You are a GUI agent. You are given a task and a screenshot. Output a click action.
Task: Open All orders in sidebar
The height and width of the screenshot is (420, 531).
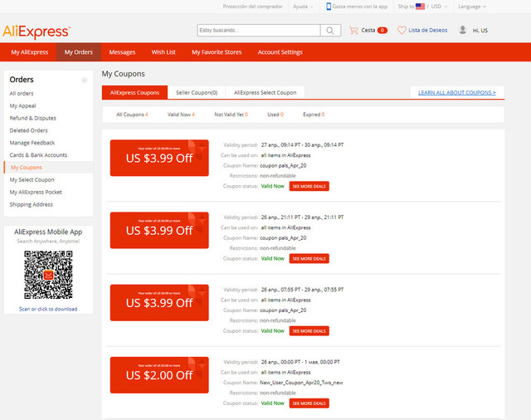[22, 94]
